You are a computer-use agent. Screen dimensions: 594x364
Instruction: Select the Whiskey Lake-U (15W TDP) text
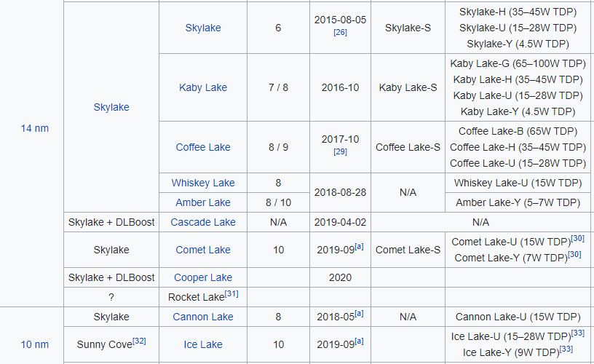(x=518, y=183)
